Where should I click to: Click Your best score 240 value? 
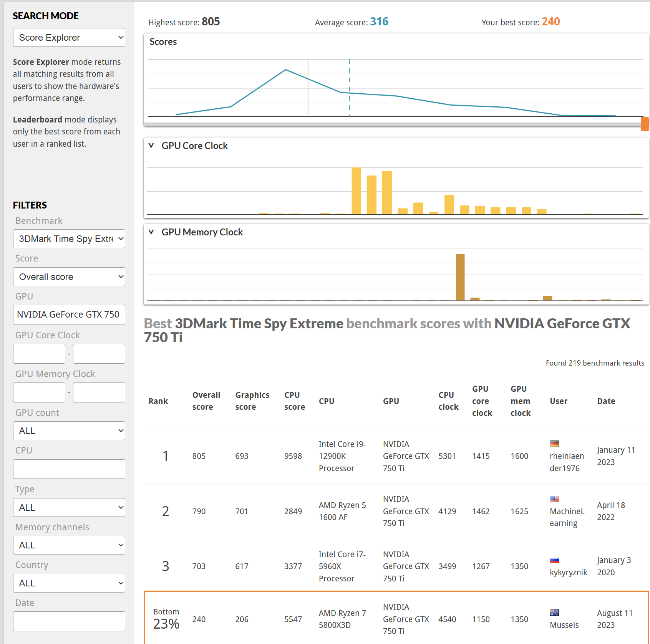coord(551,22)
